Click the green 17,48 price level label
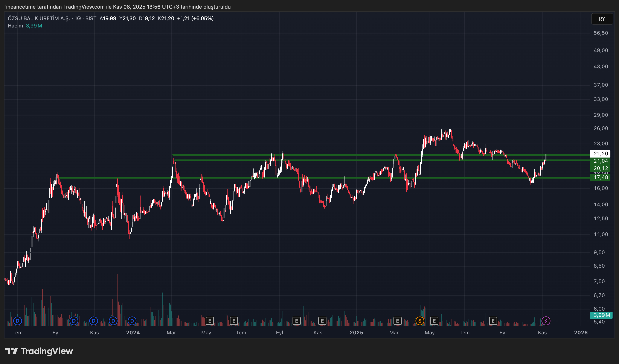 click(x=600, y=177)
